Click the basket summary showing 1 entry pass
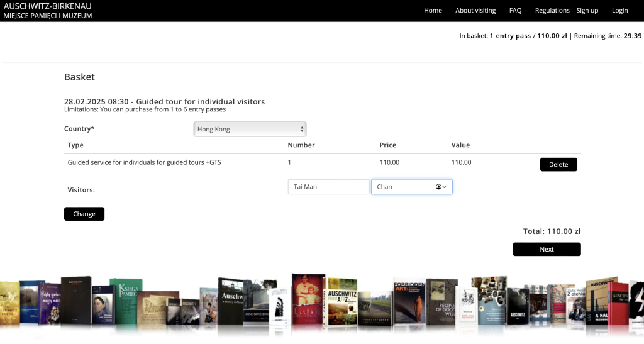The width and height of the screenshot is (644, 344). (528, 36)
